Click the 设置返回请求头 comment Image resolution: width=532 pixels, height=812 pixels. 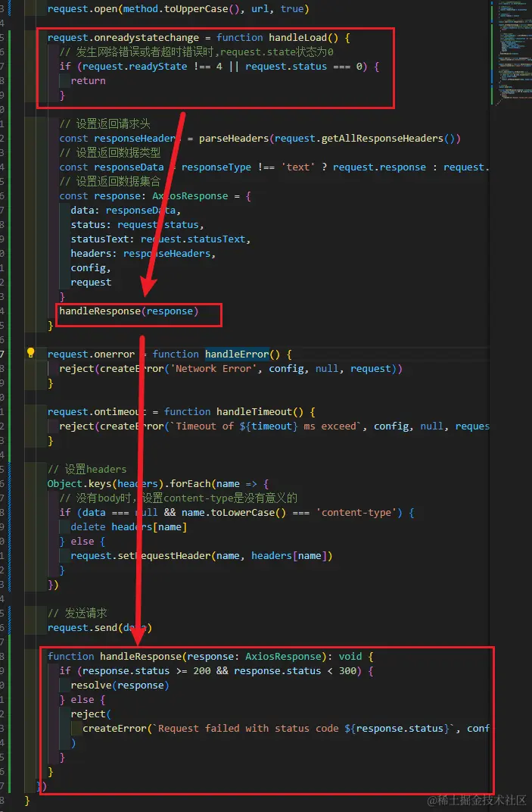(105, 123)
